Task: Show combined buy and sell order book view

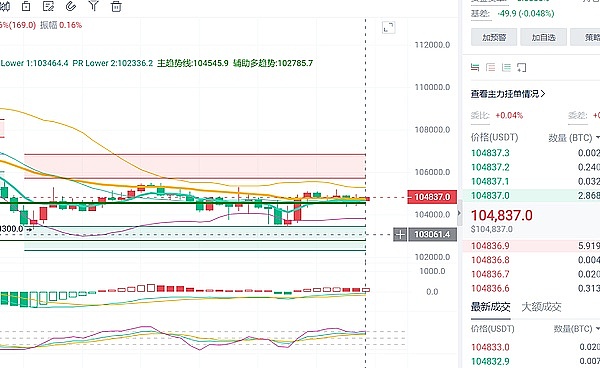Action: point(475,68)
